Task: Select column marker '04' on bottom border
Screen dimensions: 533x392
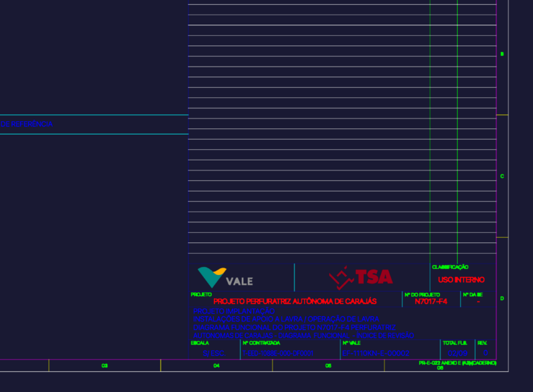Action: click(217, 365)
